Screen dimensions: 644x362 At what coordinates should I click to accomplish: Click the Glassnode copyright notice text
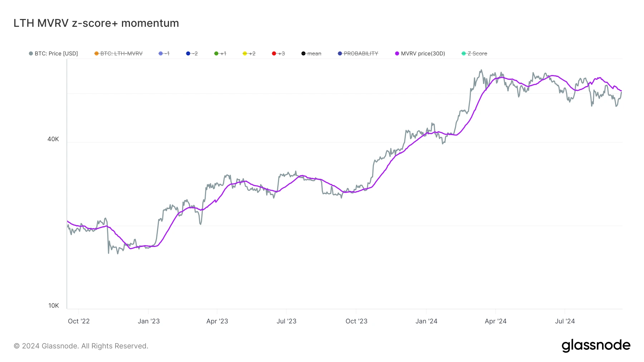tap(81, 346)
